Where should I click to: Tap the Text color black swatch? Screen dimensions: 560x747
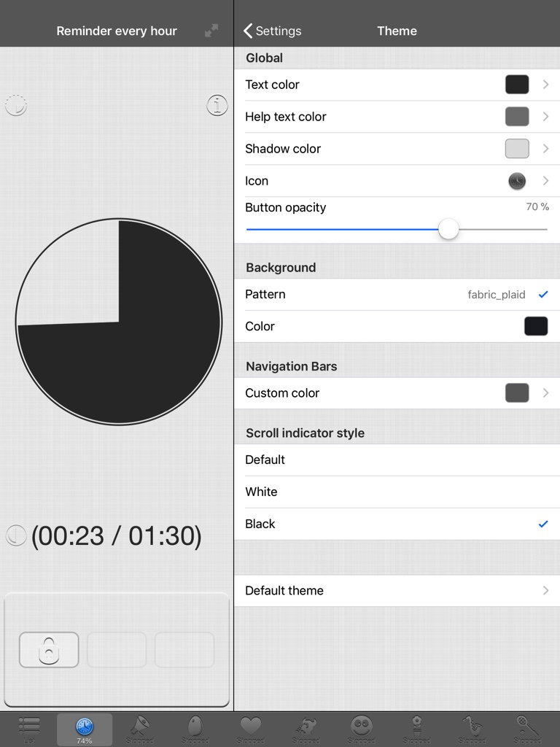pyautogui.click(x=517, y=85)
